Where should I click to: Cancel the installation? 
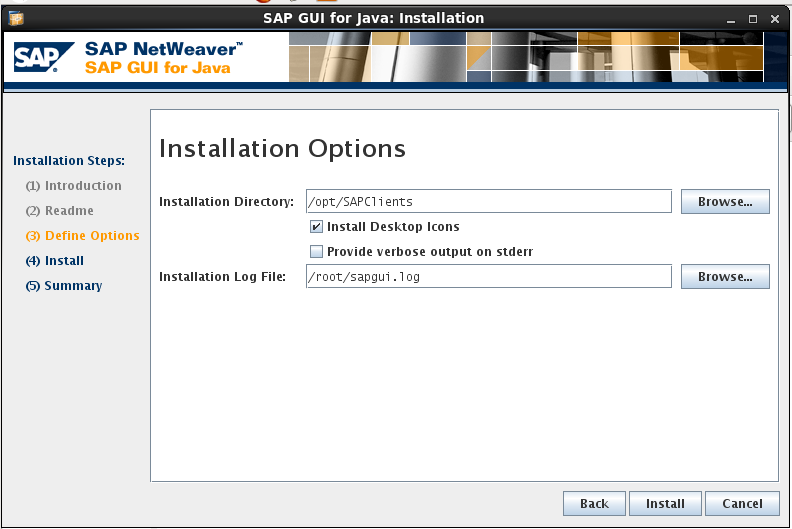[742, 503]
